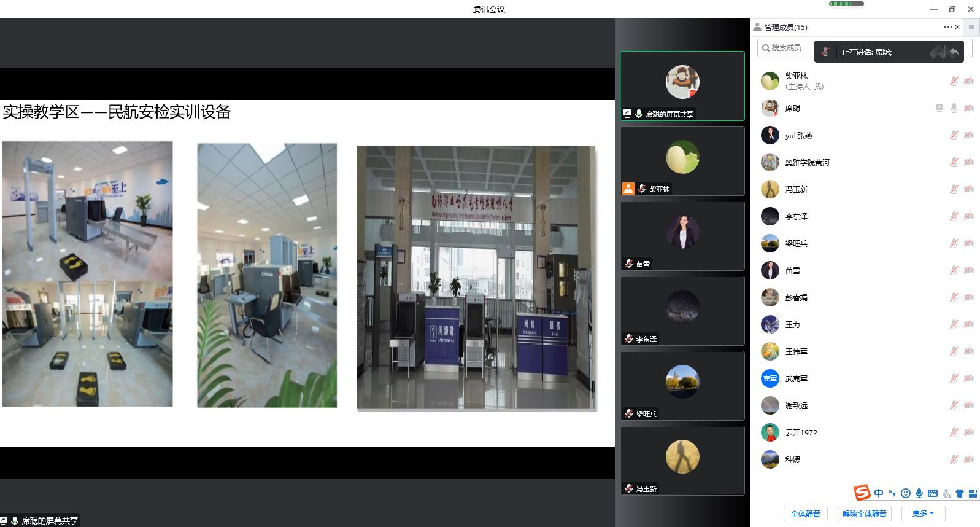Open the Sogou soft keyboard icon

tap(933, 493)
